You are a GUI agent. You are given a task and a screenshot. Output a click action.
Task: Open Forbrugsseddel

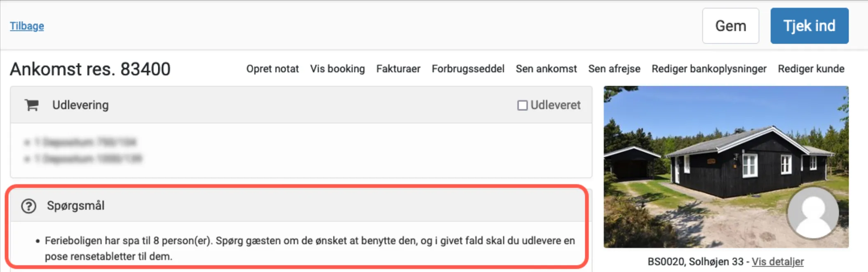pyautogui.click(x=468, y=69)
